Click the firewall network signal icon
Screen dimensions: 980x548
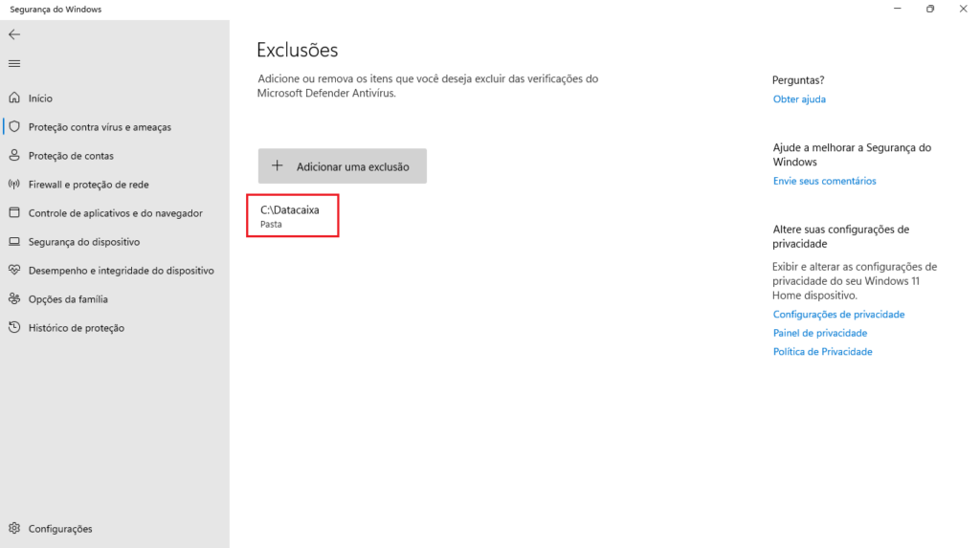pos(14,185)
